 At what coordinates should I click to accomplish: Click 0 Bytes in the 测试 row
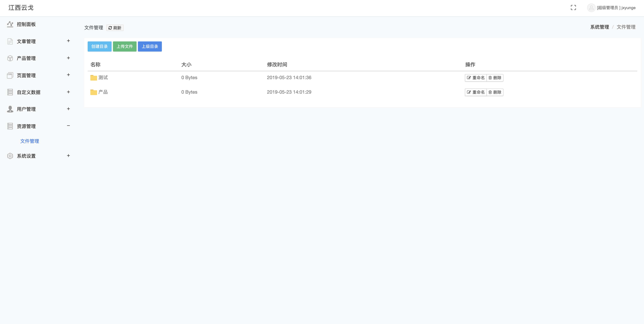189,77
